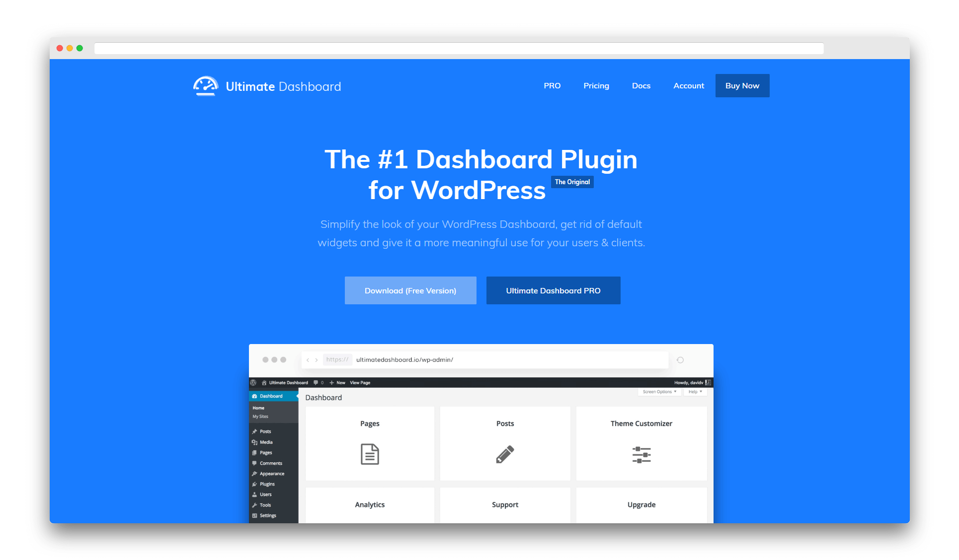The height and width of the screenshot is (560, 959).
Task: Click the pencil icon in the Posts widget
Action: (x=505, y=454)
